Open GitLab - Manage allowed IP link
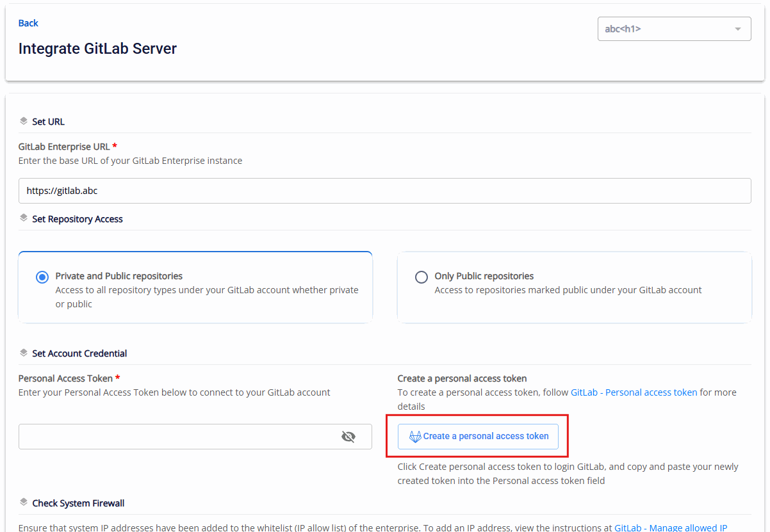Screen dimensions: 770x532 [x=671, y=528]
